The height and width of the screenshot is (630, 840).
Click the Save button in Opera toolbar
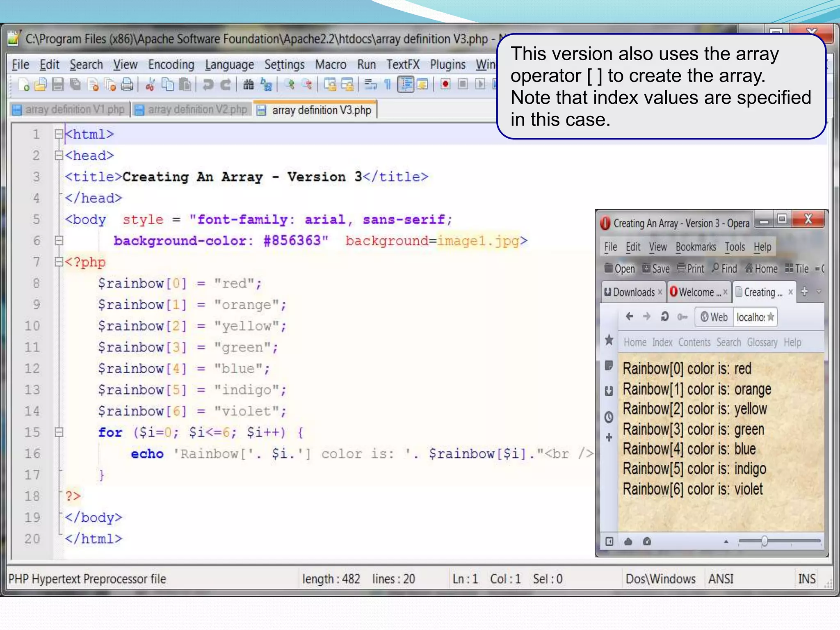pos(656,269)
